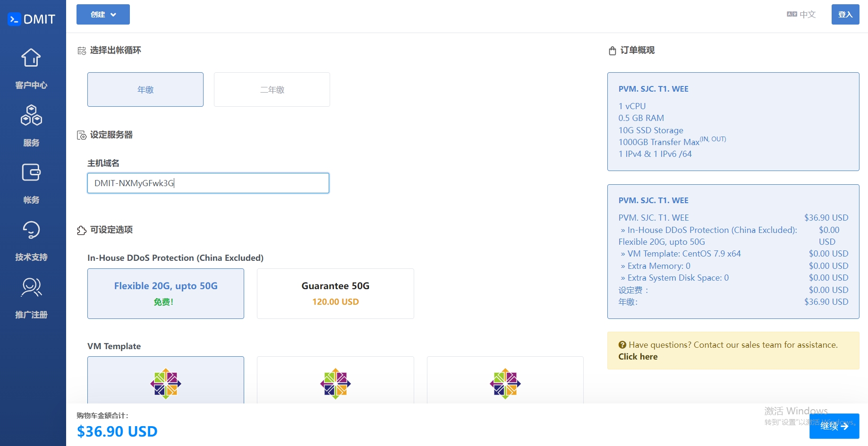Image resolution: width=868 pixels, height=446 pixels.
Task: Select the 年缴 billing cycle
Action: coord(145,89)
